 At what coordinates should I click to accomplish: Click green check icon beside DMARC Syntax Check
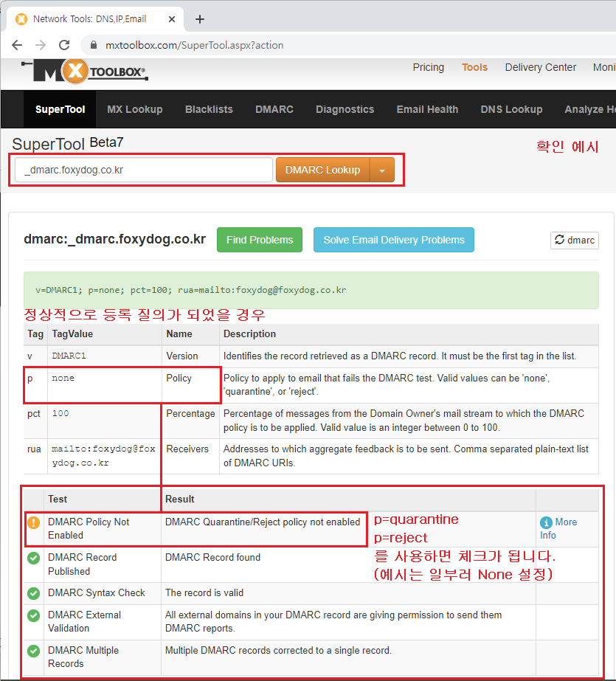pos(33,593)
